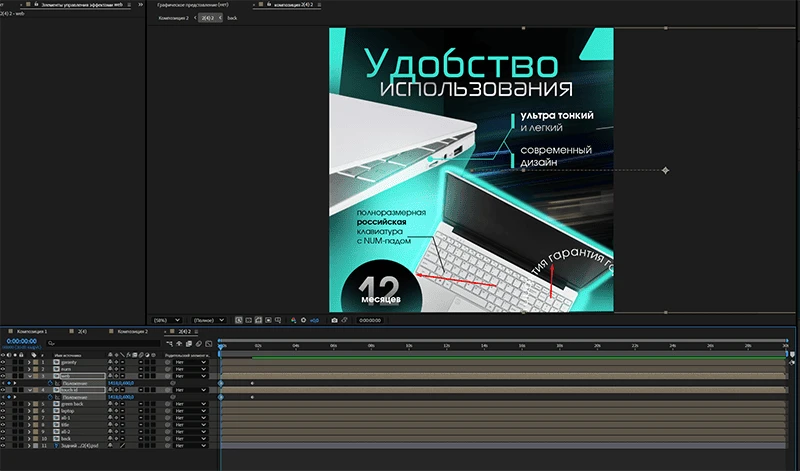Viewport: 800px width, 471px height.
Task: Click the label color swatch of layer 11
Action: 35,445
